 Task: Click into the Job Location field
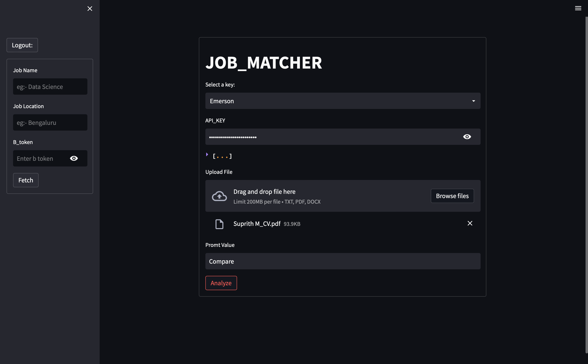[x=50, y=123]
